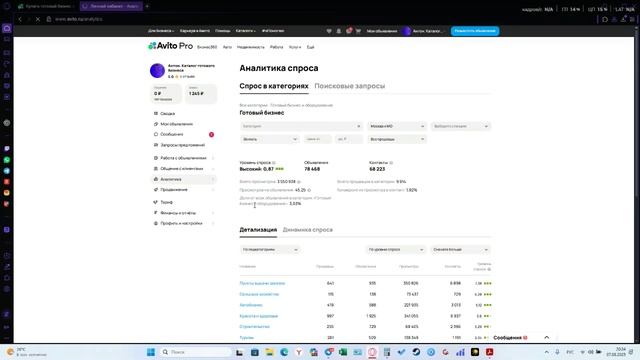Open По уровню спроса sort dropdown

tap(396, 249)
